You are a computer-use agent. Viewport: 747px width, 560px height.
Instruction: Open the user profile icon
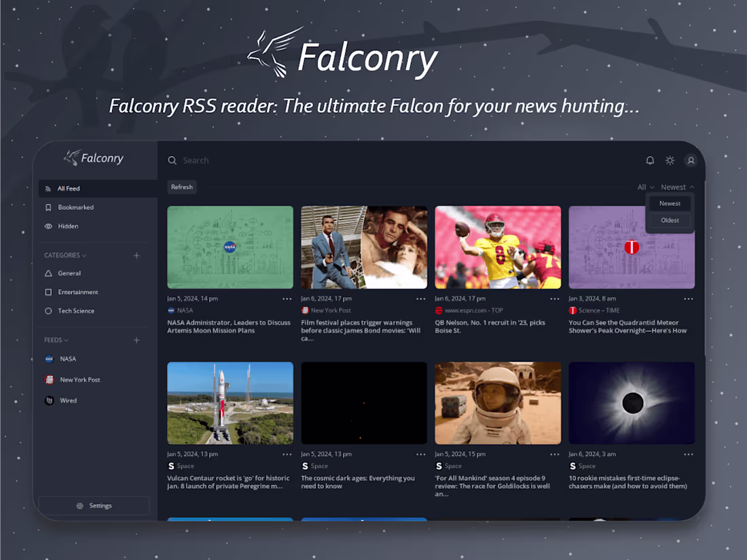click(x=691, y=160)
